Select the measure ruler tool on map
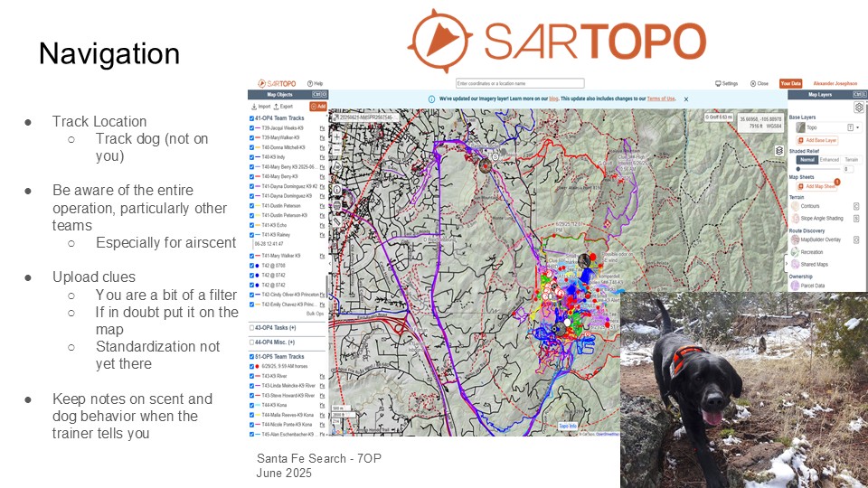This screenshot has height=488, width=868. [336, 221]
